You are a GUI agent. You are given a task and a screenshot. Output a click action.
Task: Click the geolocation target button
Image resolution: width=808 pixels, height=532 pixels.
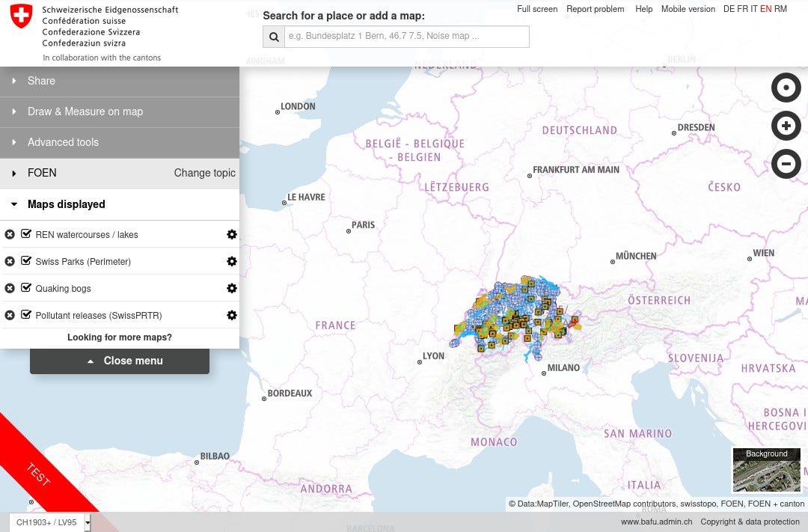(786, 88)
